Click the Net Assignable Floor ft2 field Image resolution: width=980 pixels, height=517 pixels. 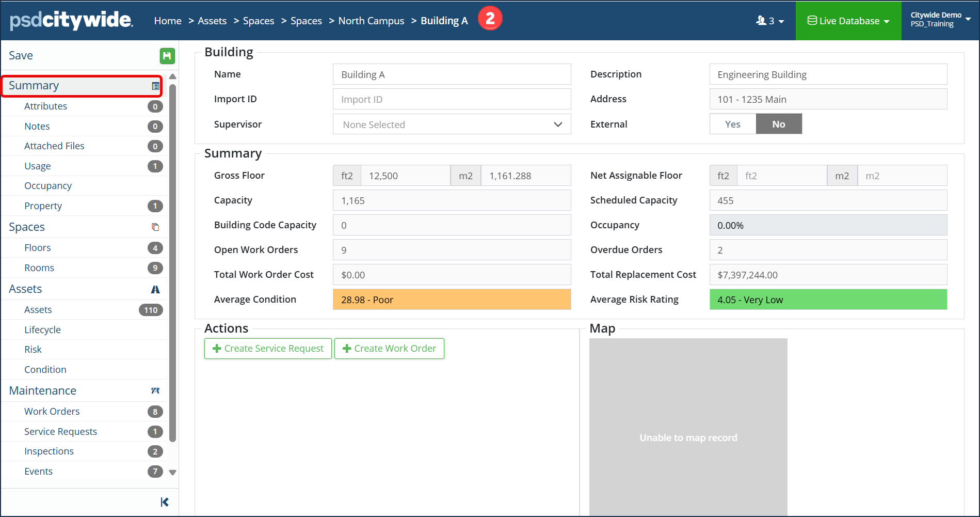(782, 176)
